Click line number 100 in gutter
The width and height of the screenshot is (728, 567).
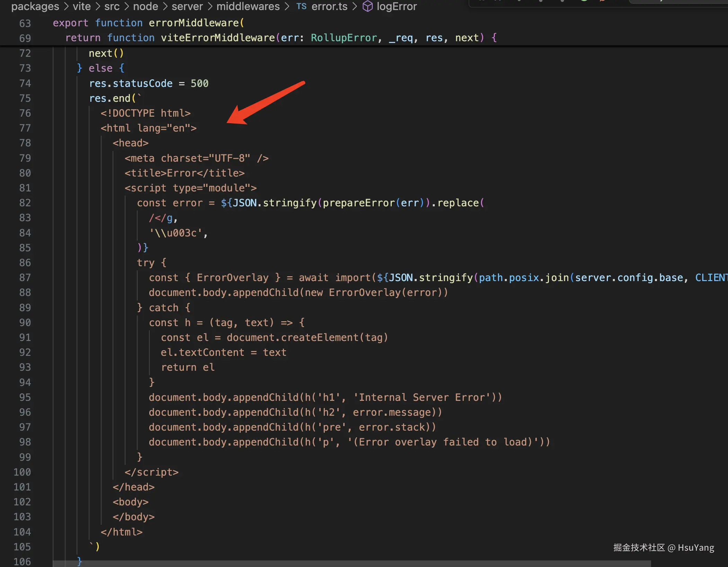(22, 472)
